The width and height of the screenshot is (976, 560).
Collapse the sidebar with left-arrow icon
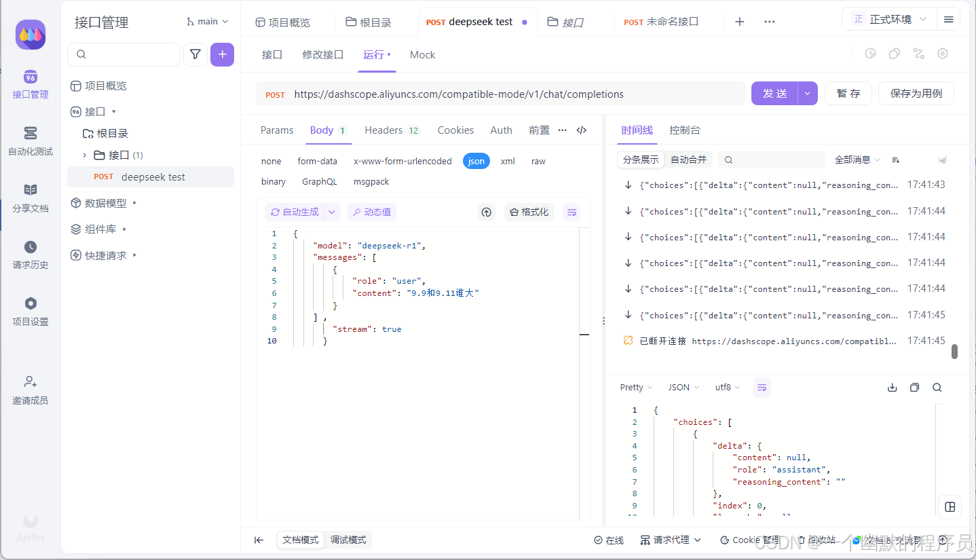259,540
